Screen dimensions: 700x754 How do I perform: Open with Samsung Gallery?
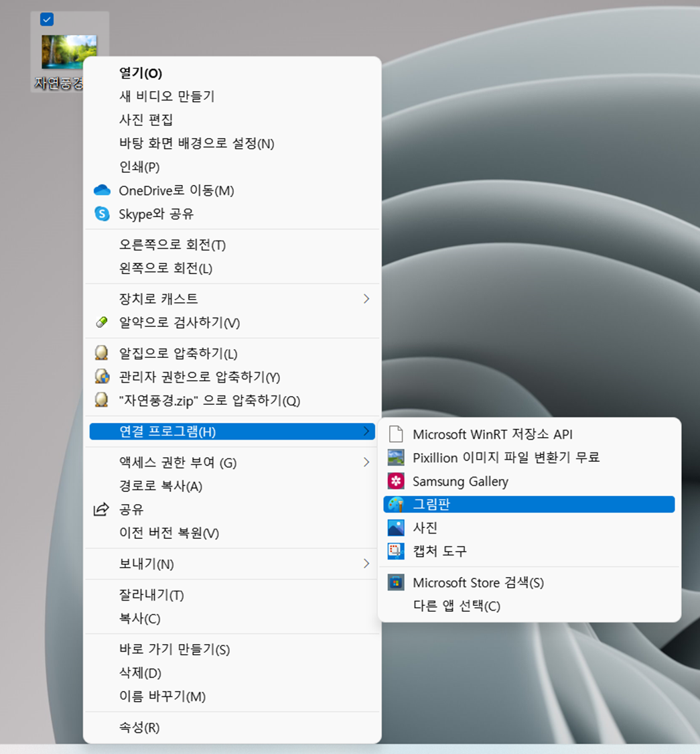(529, 481)
